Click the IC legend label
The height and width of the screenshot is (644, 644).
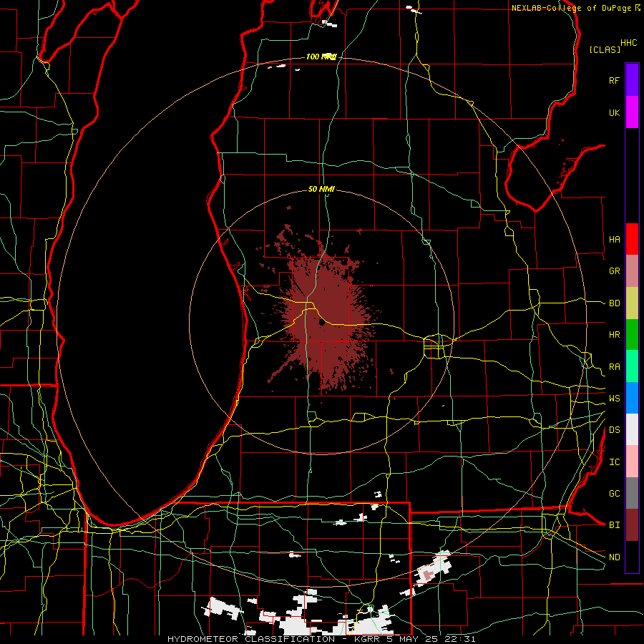(615, 462)
